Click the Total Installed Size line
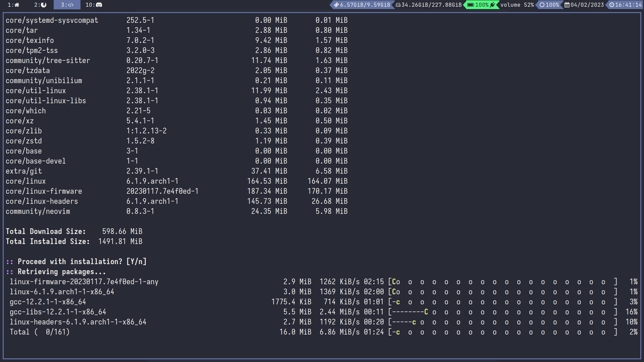Image resolution: width=644 pixels, height=362 pixels. pos(74,241)
